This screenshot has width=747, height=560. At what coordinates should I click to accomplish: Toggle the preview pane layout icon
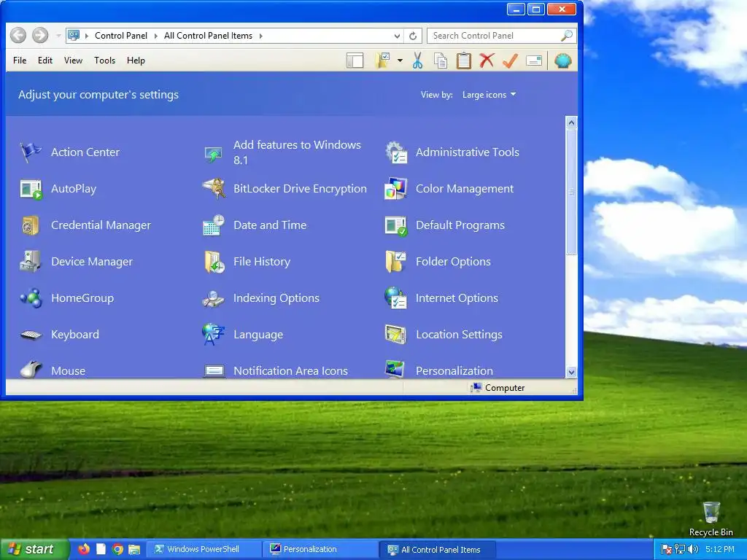(355, 61)
